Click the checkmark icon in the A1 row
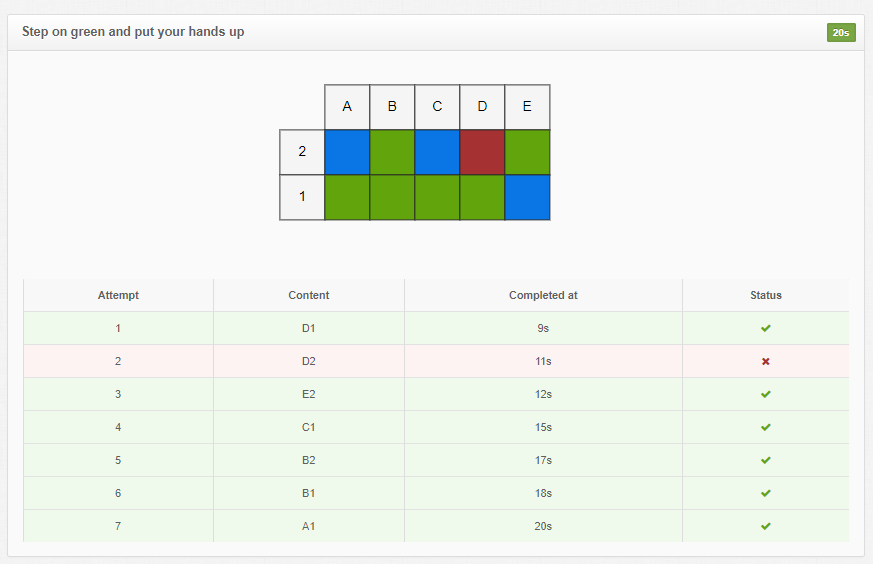 click(x=766, y=526)
